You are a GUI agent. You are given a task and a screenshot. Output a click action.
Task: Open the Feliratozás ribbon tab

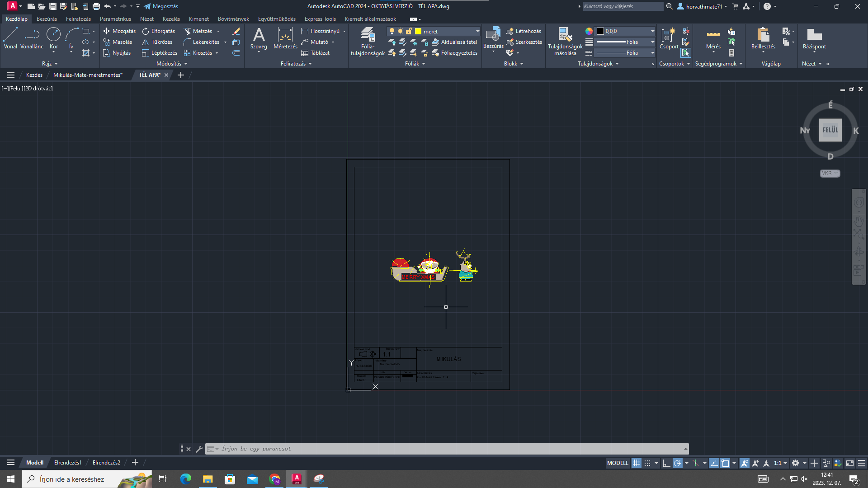tap(78, 19)
